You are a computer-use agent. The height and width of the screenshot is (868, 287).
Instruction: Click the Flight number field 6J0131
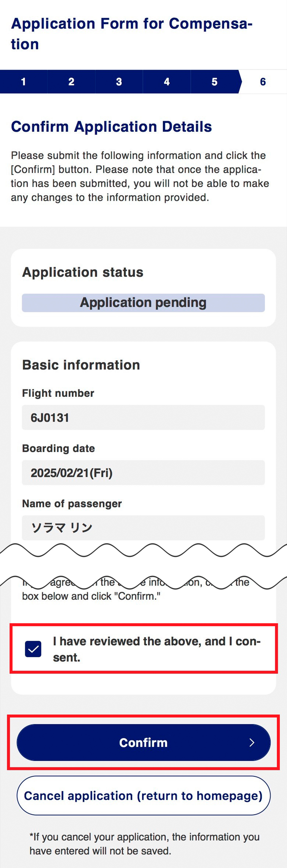point(143,417)
